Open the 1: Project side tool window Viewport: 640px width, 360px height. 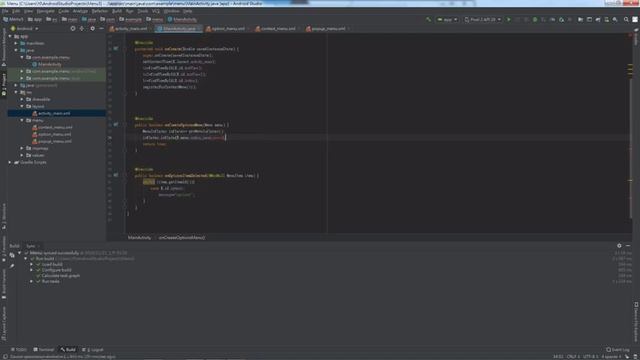coord(4,85)
